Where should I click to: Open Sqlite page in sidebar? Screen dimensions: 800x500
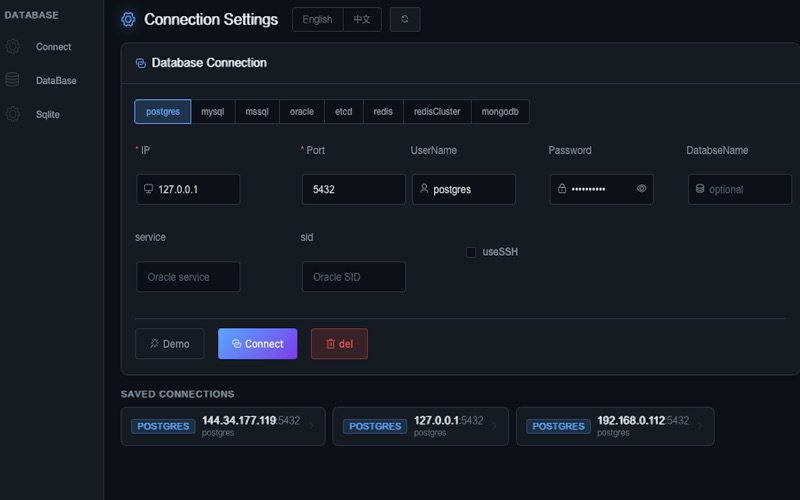[47, 114]
